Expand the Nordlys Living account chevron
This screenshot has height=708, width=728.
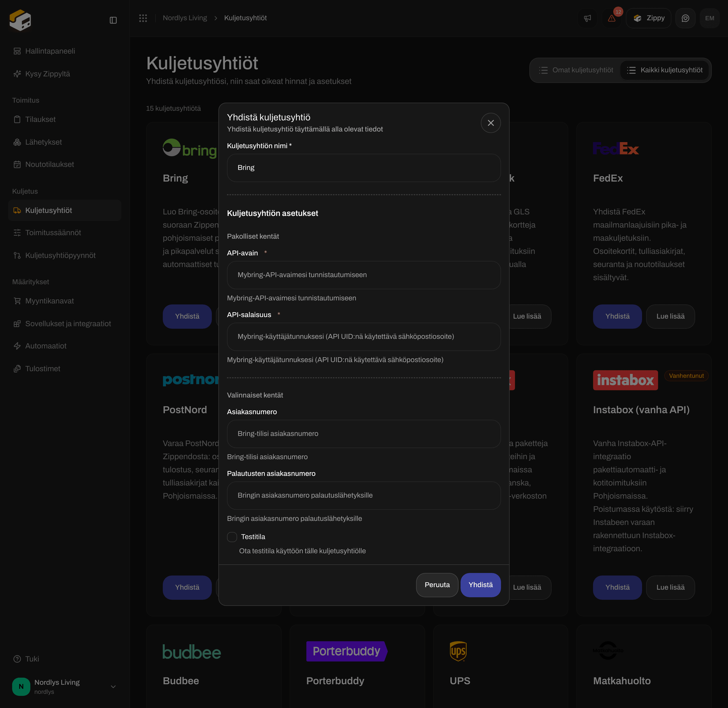(x=113, y=687)
